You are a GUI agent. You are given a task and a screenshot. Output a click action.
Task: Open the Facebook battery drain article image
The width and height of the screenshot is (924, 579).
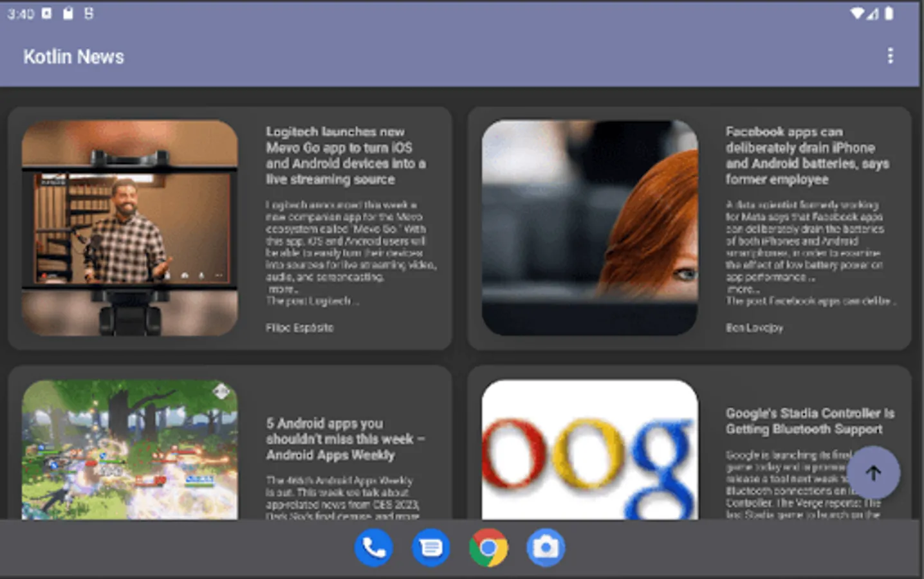coord(590,228)
